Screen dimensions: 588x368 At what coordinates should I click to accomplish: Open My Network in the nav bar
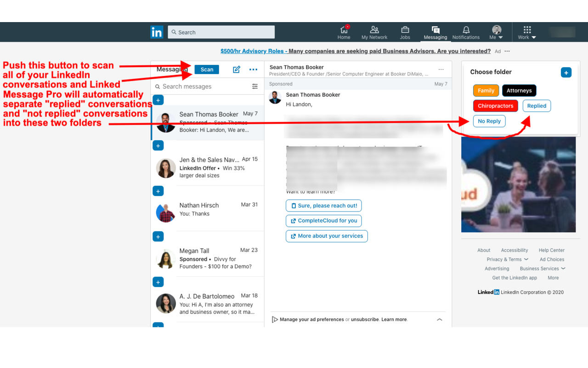coord(374,32)
